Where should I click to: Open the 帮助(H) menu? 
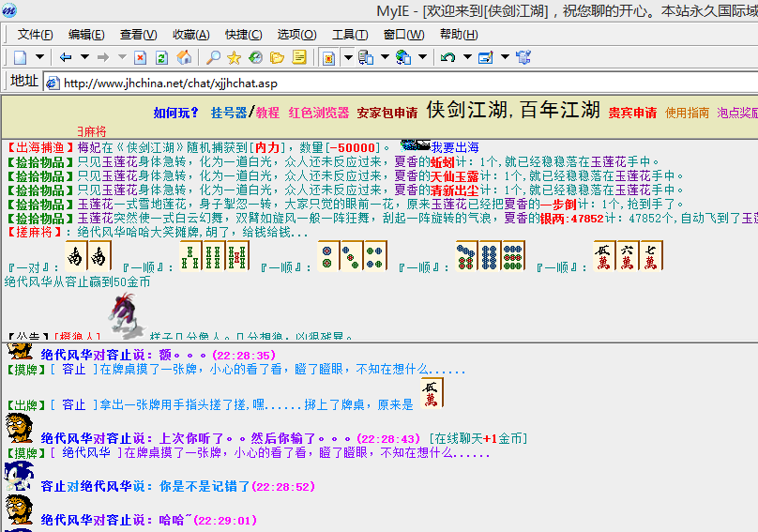coord(459,35)
